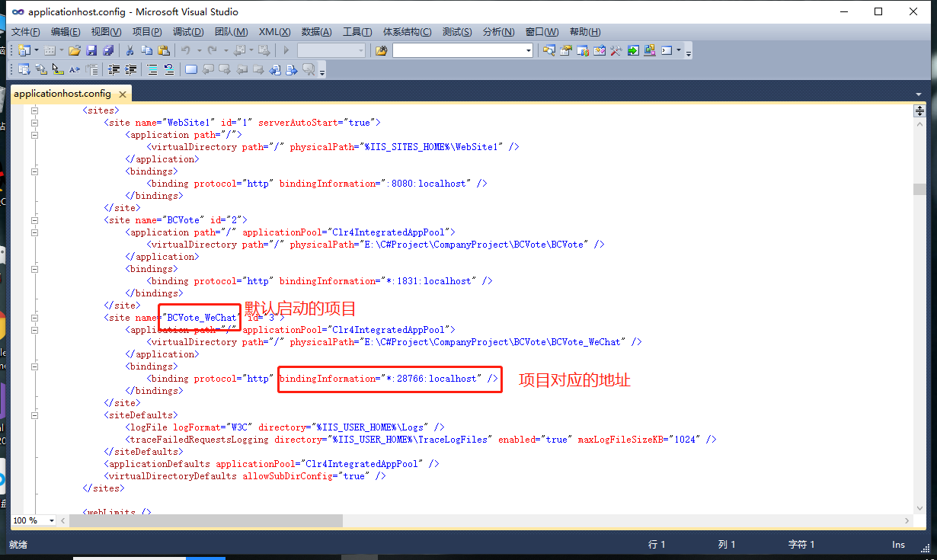Image resolution: width=937 pixels, height=560 pixels.
Task: Click the editor split window handle
Action: 919,110
